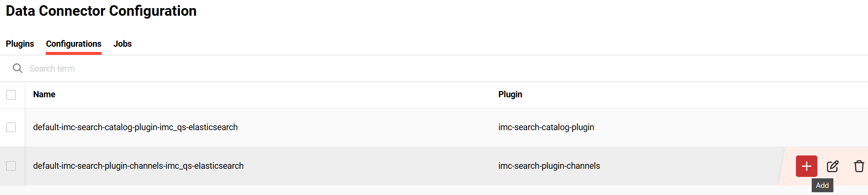Open default-imc-search-catalog-plugin-imc_qs-elasticsearch configuration
This screenshot has height=195, width=868.
[x=135, y=127]
